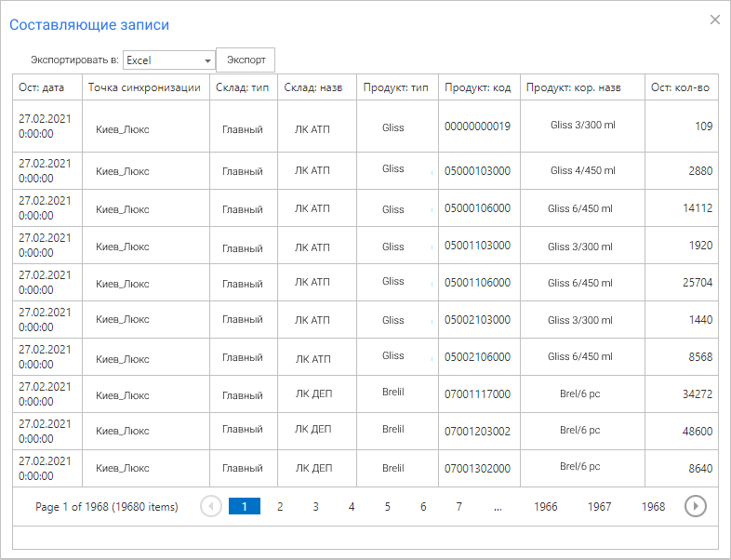
Task: Click quantity 34272 cell
Action: tap(681, 394)
